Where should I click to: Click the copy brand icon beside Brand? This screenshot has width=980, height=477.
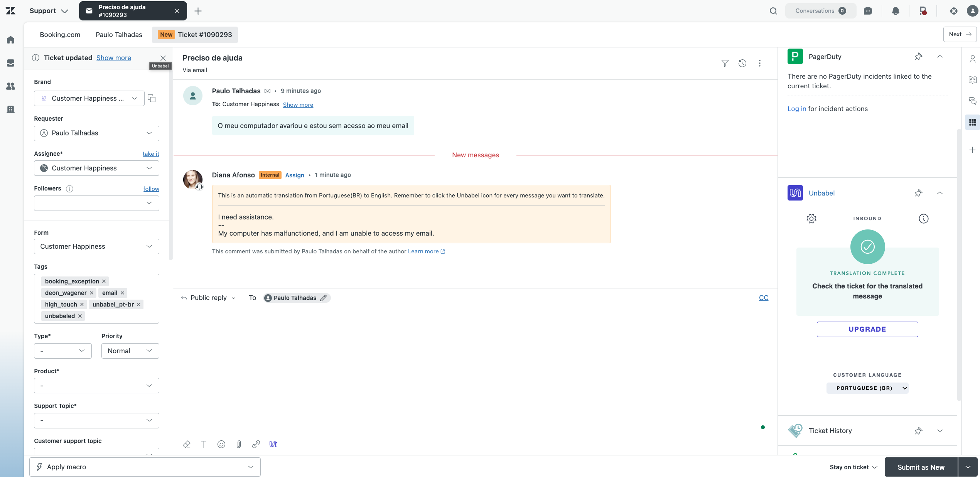coord(152,98)
